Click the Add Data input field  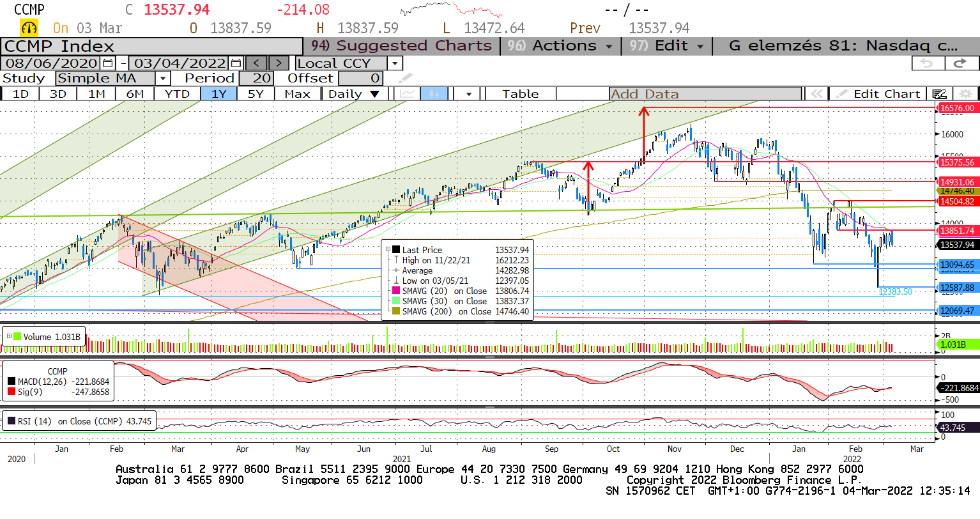[705, 94]
